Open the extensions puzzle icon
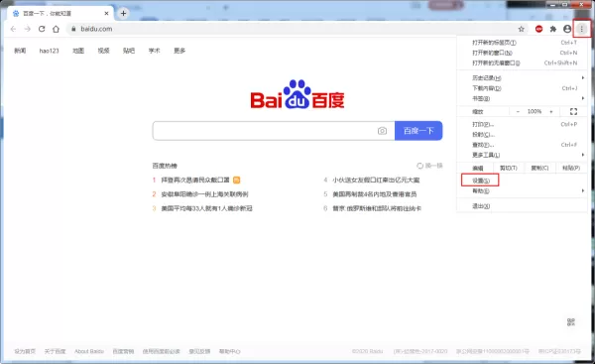Viewport: 595px width, 364px height. (553, 29)
